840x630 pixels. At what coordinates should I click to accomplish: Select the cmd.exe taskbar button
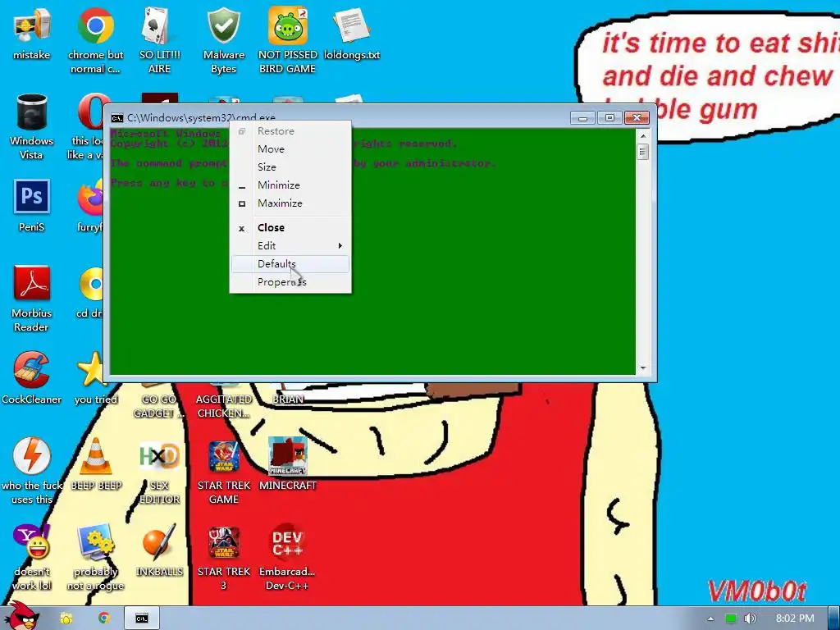pyautogui.click(x=141, y=619)
